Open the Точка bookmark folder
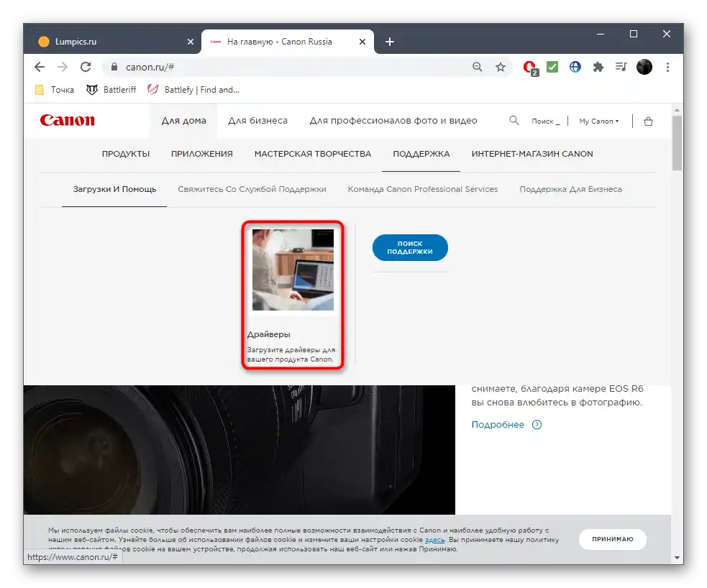 [x=55, y=90]
